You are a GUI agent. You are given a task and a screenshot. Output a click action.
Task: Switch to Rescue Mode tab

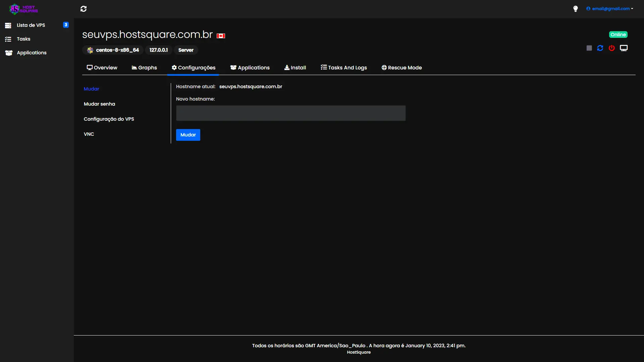[401, 67]
